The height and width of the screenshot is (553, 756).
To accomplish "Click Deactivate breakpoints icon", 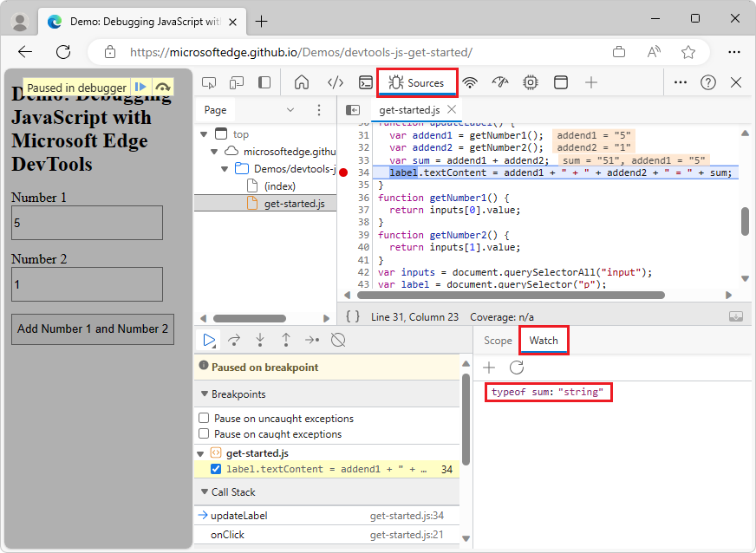I will point(339,340).
